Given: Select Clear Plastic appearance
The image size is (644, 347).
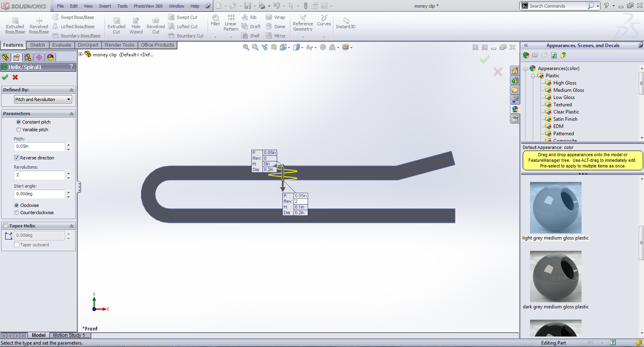Looking at the screenshot, I should pyautogui.click(x=566, y=112).
